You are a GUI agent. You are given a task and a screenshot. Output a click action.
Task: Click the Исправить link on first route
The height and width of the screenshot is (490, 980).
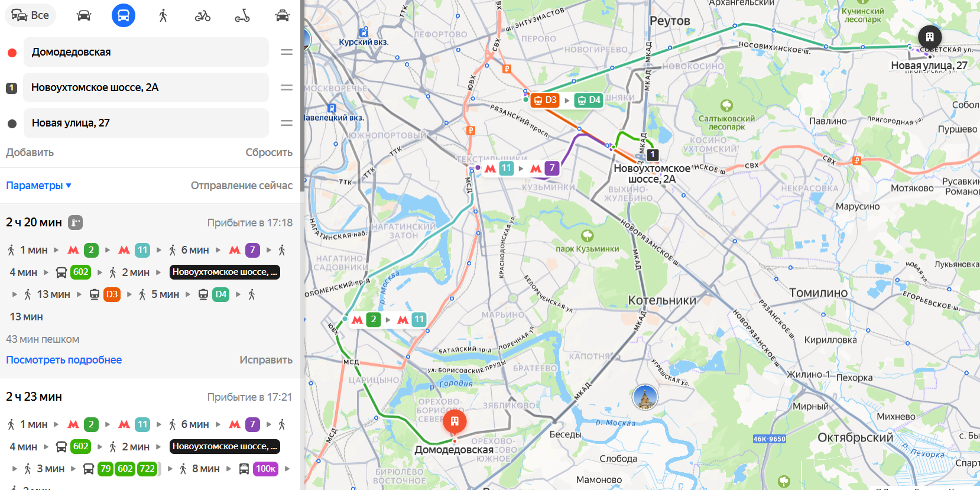(266, 360)
